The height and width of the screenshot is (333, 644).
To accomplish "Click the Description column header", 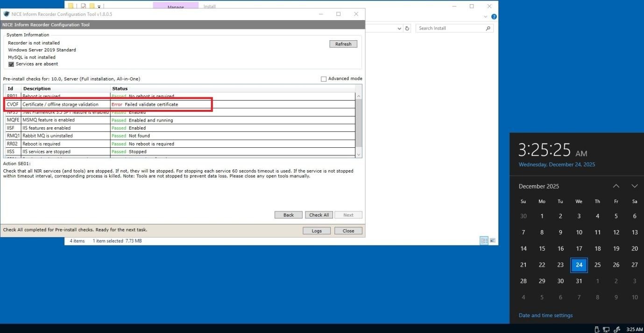I will (66, 88).
